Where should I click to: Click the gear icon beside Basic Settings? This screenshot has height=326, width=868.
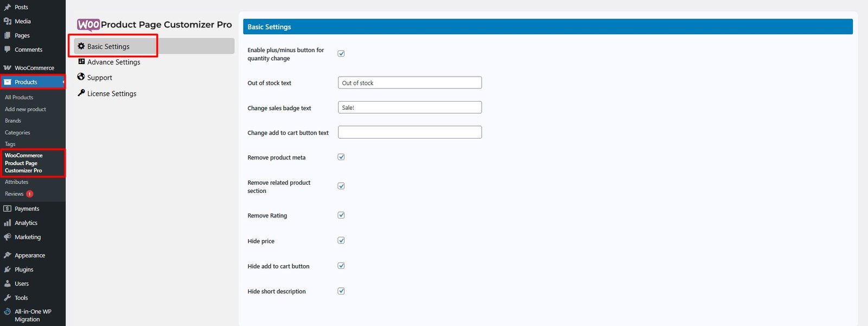click(81, 46)
